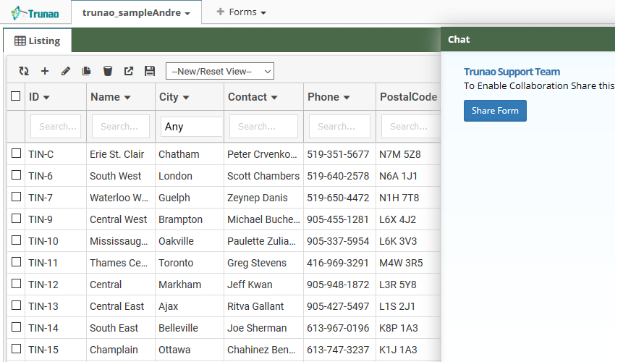Open the Forms menu
Screen dimensions: 644x362
coord(242,12)
